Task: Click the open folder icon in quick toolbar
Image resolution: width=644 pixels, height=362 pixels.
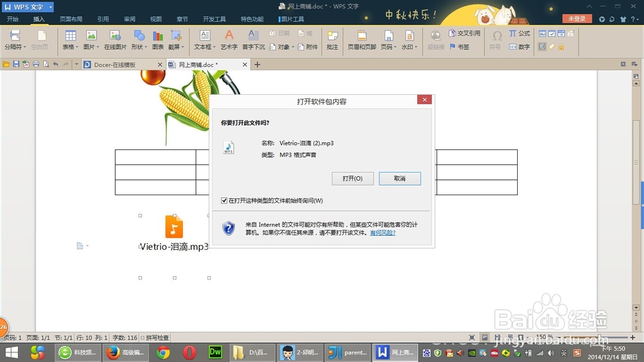Action: pos(6,64)
